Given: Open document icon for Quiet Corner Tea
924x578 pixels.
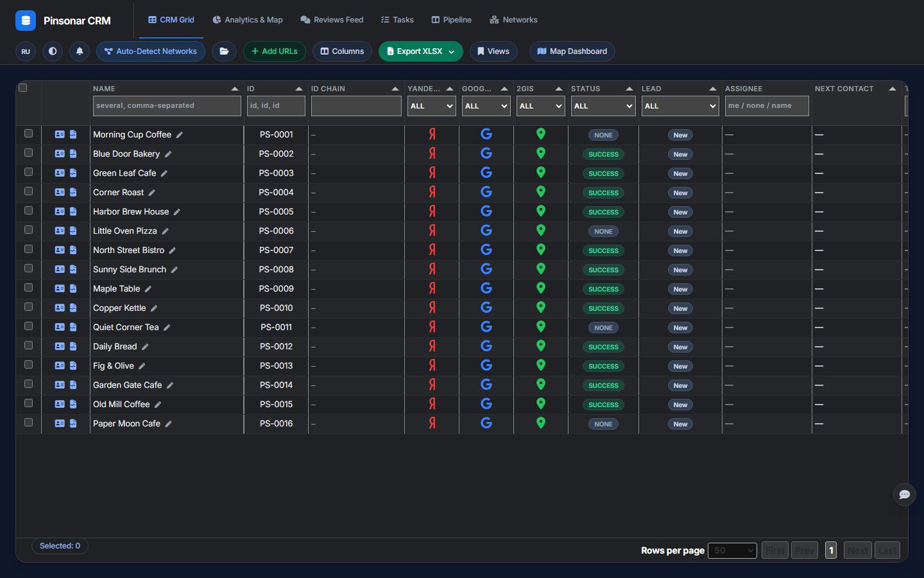Looking at the screenshot, I should [x=73, y=328].
